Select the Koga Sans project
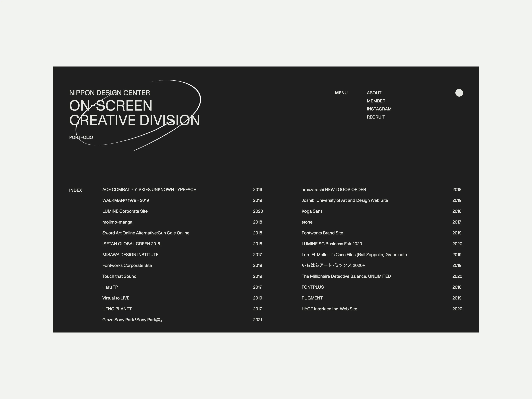This screenshot has width=532, height=399. pyautogui.click(x=312, y=211)
